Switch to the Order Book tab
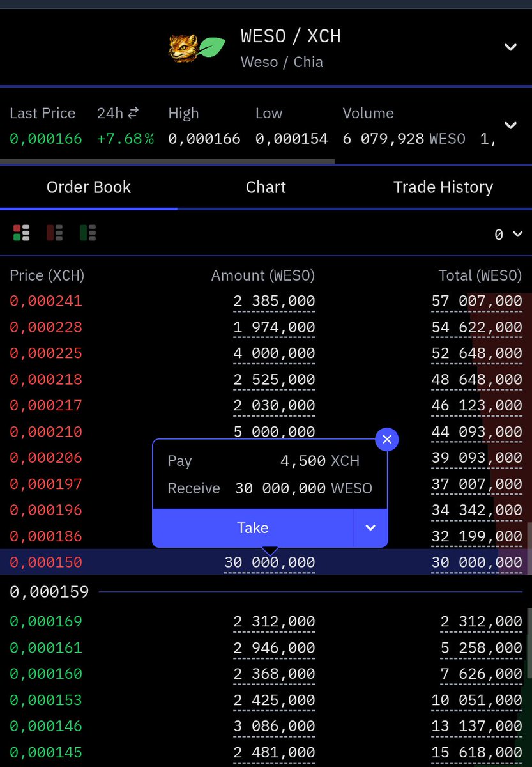 pyautogui.click(x=89, y=187)
